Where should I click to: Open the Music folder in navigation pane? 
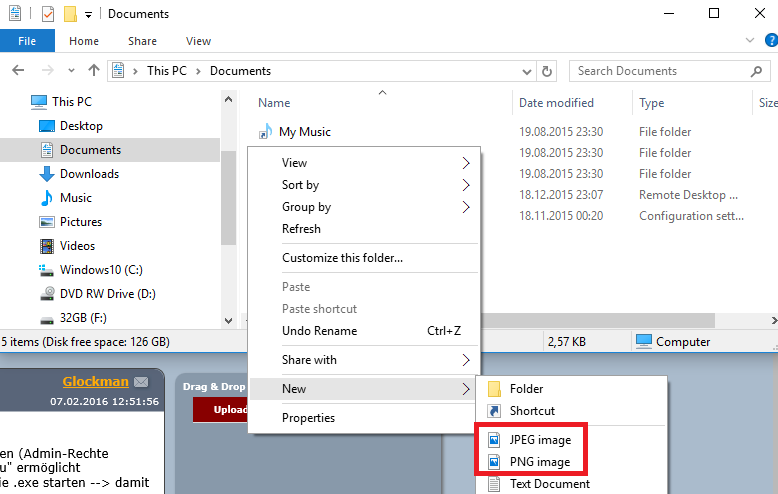pyautogui.click(x=76, y=198)
